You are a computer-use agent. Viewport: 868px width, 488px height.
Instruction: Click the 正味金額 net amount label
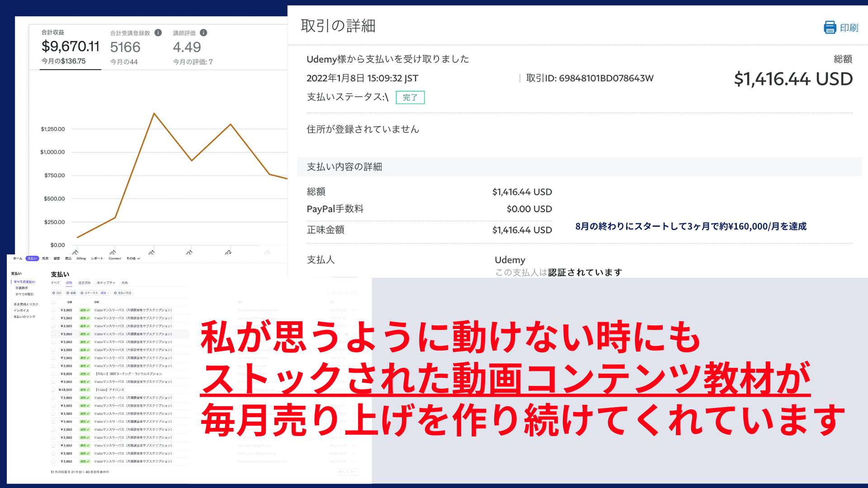coord(325,230)
